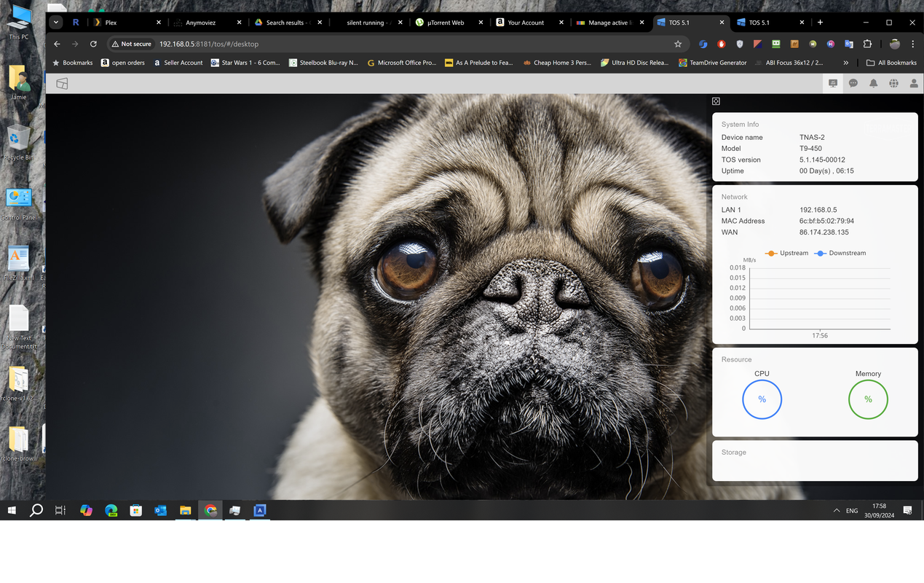Open the TOS notifications bell icon
The width and height of the screenshot is (924, 583).
pyautogui.click(x=873, y=83)
